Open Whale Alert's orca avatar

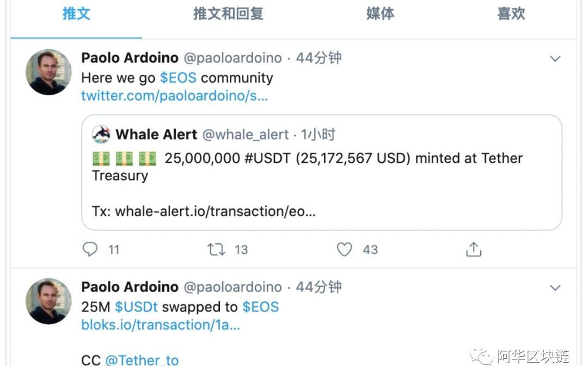101,134
